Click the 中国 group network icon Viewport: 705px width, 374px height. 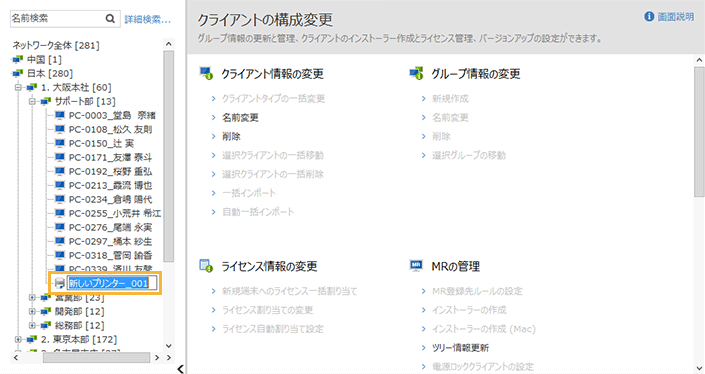tap(18, 59)
